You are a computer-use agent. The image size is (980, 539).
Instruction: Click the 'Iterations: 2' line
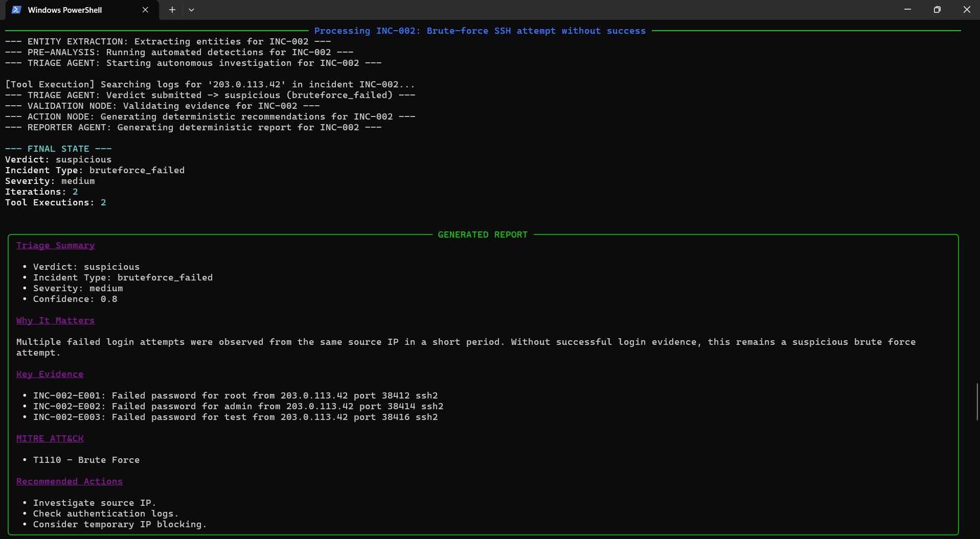tap(41, 192)
